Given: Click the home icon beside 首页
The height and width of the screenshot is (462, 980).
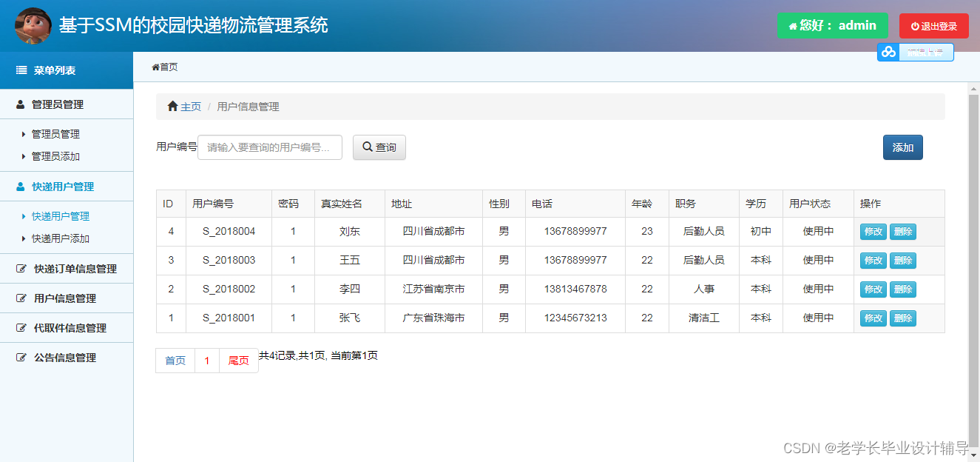Looking at the screenshot, I should pos(155,67).
